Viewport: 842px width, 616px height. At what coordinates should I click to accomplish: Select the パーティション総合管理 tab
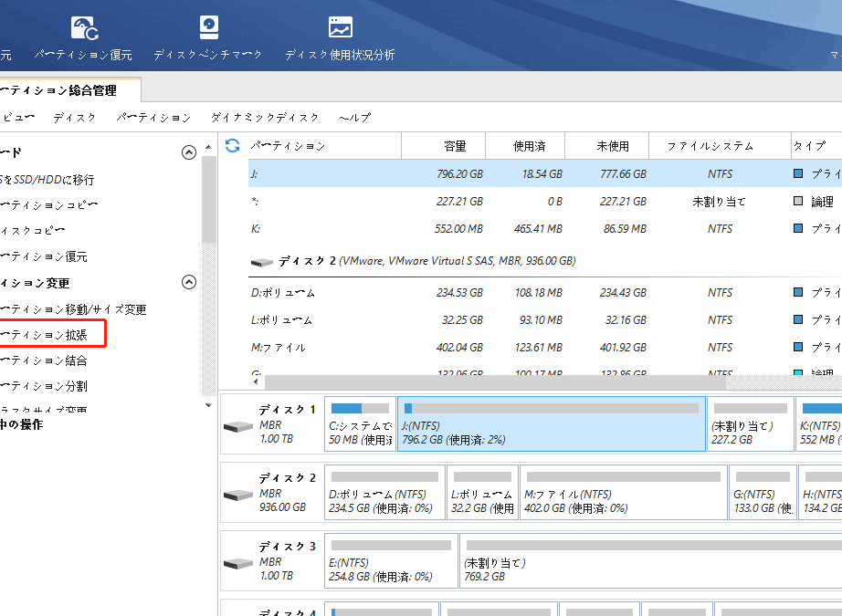[69, 90]
